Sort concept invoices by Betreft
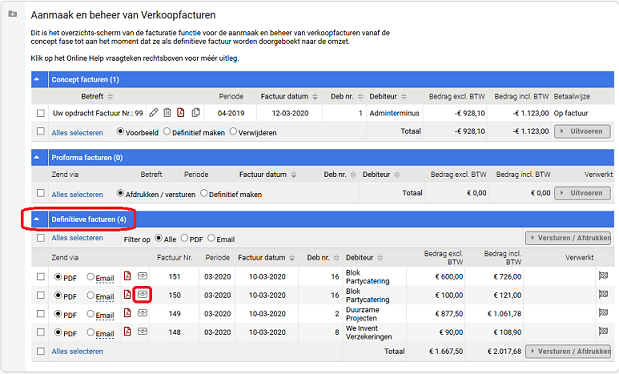This screenshot has height=374, width=619. click(x=110, y=97)
